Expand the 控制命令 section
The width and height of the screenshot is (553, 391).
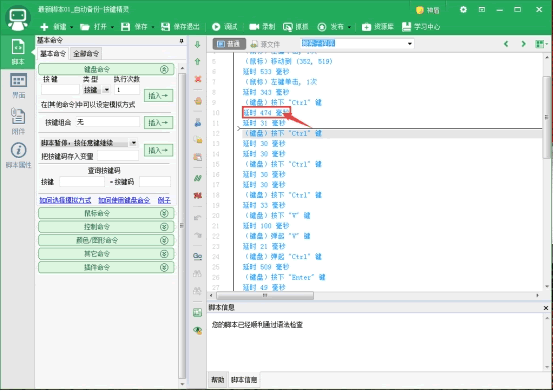pyautogui.click(x=106, y=227)
